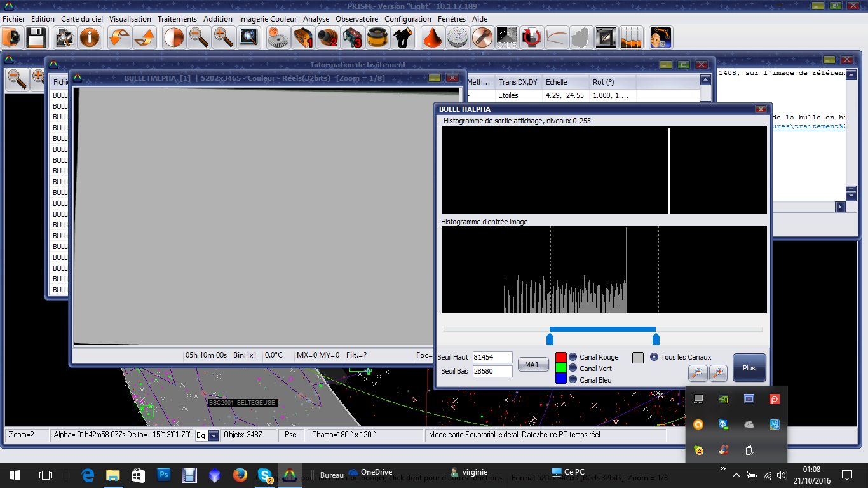868x488 pixels.
Task: Open the Imagerie Couleur menu
Action: coord(268,19)
